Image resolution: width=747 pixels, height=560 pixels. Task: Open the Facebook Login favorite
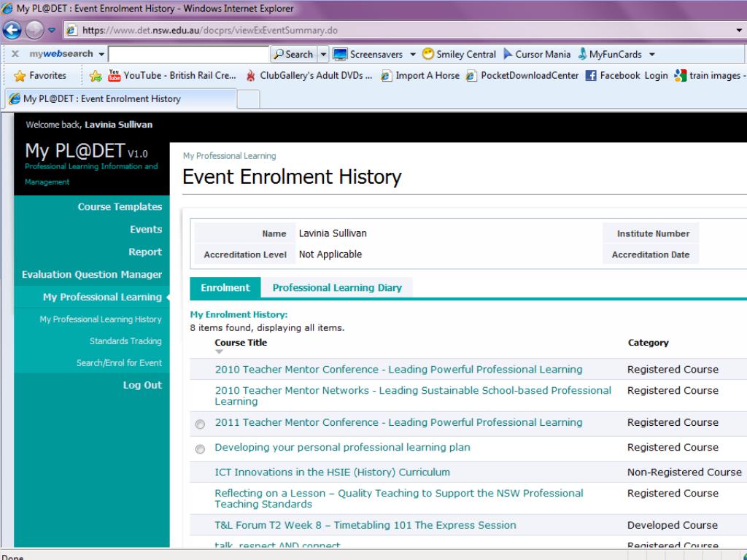[627, 76]
